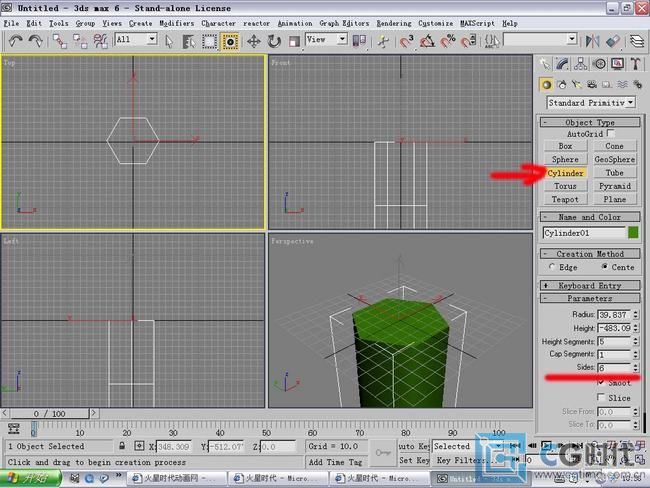
Task: Open the MAXScript menu
Action: click(x=477, y=23)
